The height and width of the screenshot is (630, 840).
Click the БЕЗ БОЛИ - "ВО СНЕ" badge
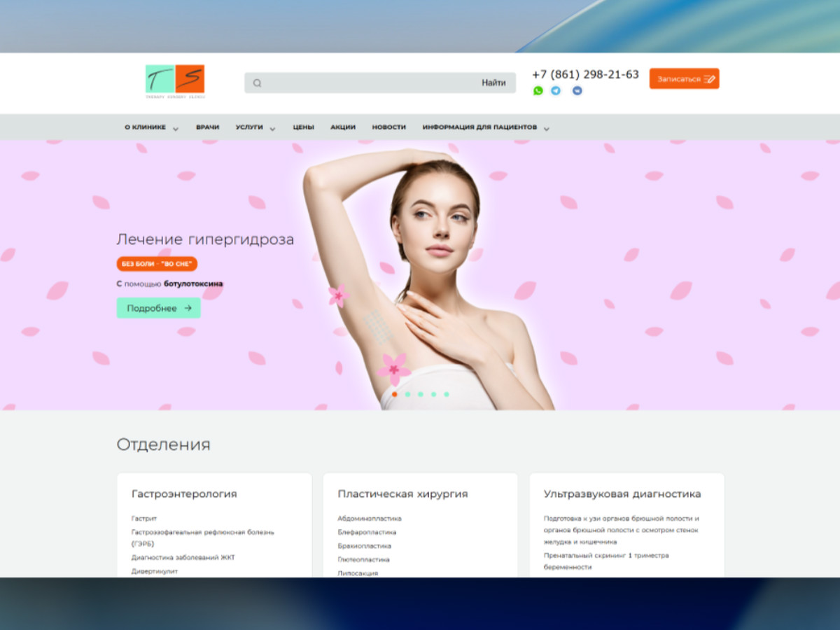click(x=157, y=264)
